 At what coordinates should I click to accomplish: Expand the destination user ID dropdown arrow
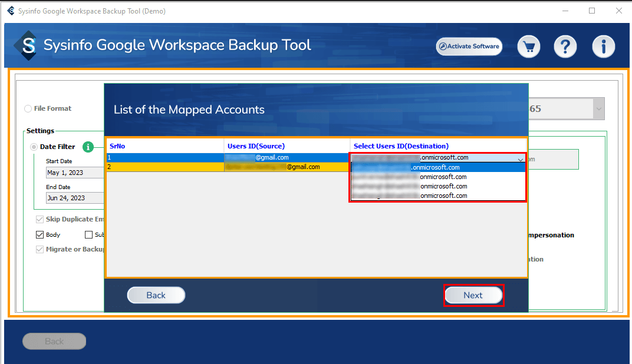(x=520, y=158)
